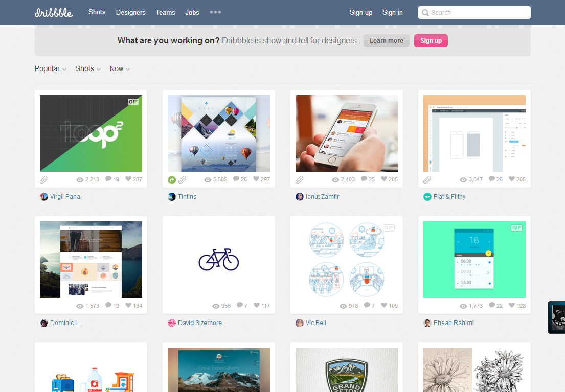Image resolution: width=565 pixels, height=392 pixels.
Task: Open the Grand Teton badge shot
Action: [x=347, y=370]
